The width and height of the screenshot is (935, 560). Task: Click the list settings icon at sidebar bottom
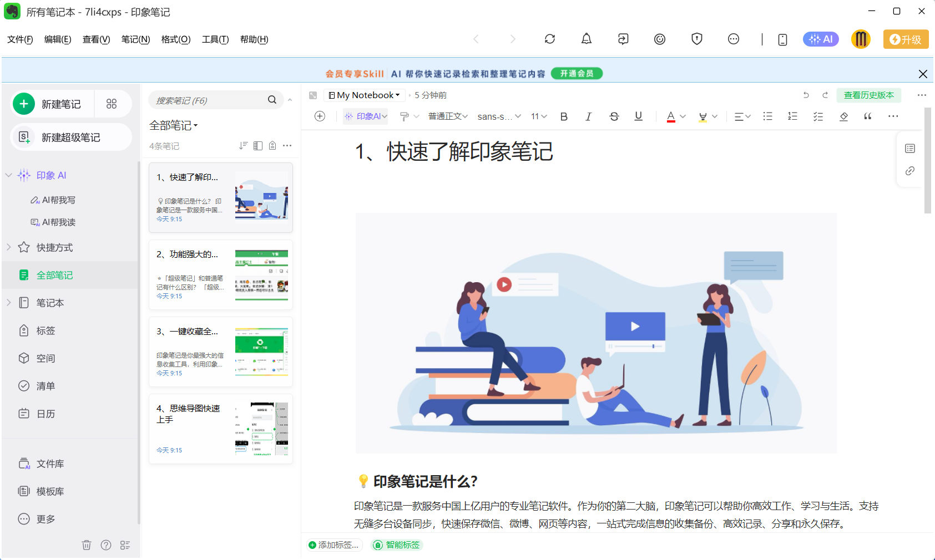point(125,545)
